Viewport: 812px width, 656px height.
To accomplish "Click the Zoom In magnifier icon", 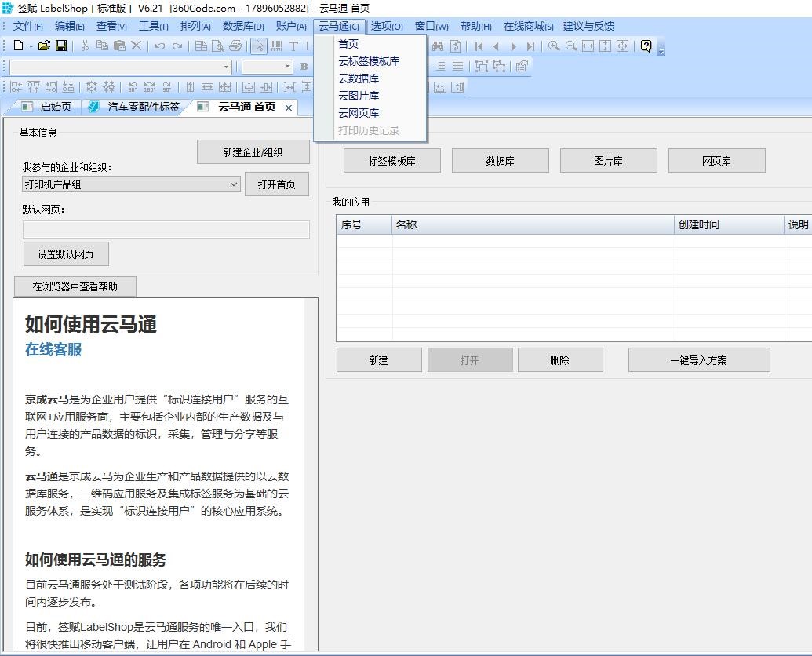I will tap(555, 45).
